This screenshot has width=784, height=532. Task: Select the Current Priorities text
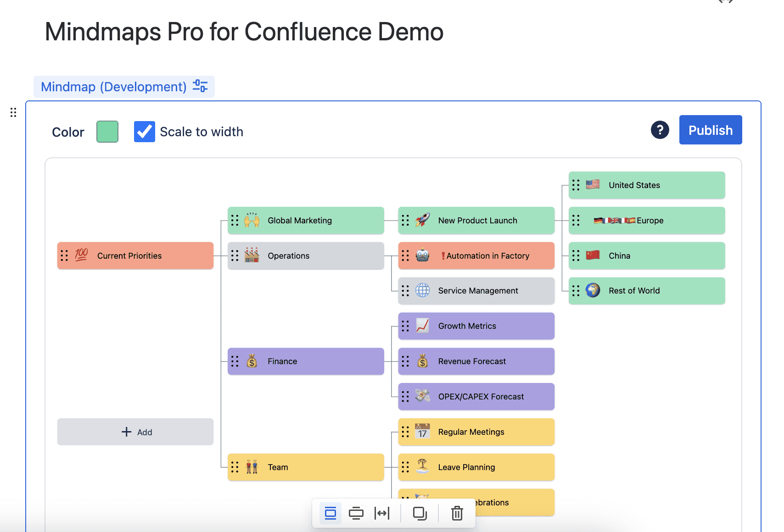129,256
